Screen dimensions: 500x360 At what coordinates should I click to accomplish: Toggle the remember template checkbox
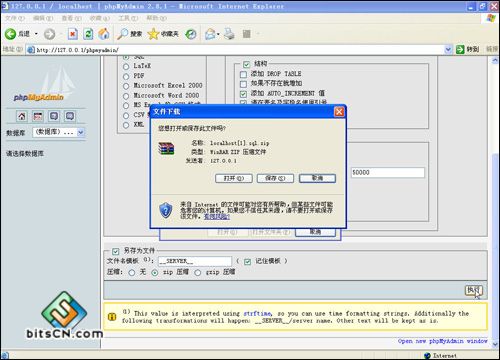247,262
